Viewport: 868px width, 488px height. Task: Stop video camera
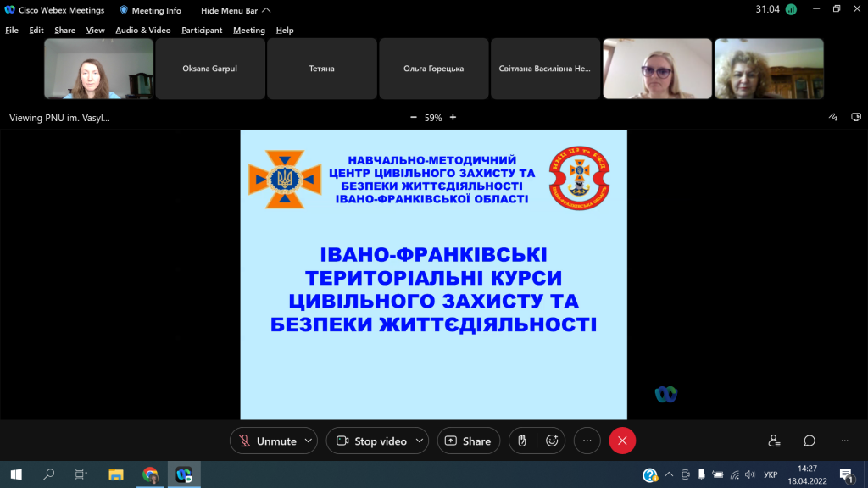pos(371,441)
